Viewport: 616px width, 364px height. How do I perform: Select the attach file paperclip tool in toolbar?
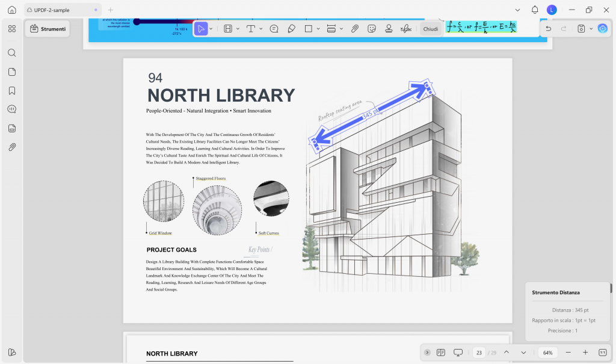click(355, 29)
